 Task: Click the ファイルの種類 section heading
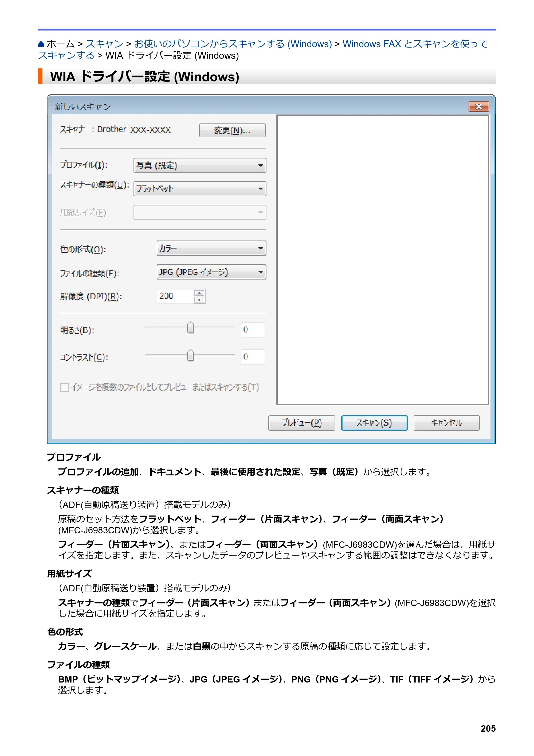(78, 665)
